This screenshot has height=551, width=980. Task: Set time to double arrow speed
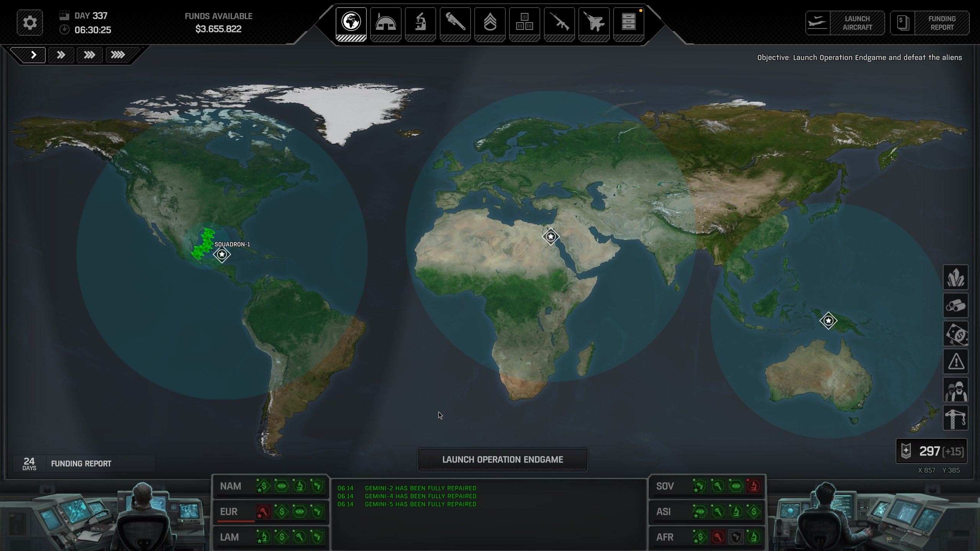tap(61, 55)
